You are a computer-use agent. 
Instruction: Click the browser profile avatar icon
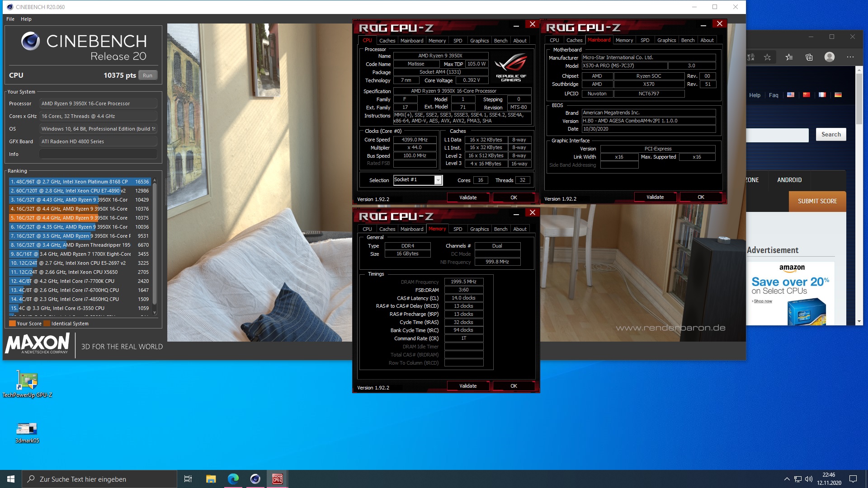[x=830, y=57]
